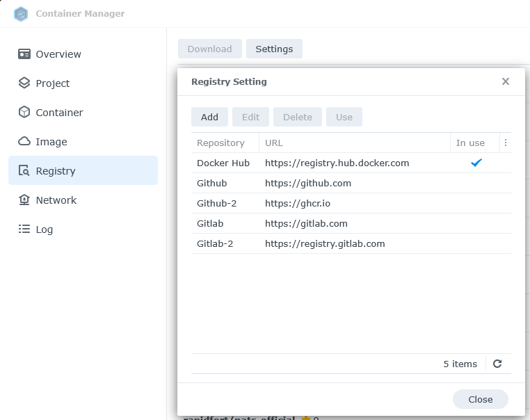Sort by URL column header
The height and width of the screenshot is (420, 530).
pos(274,143)
